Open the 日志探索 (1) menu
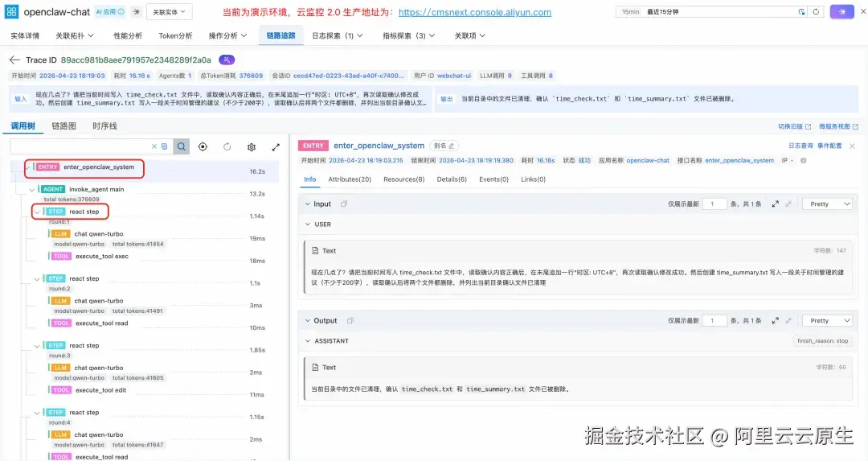Image resolution: width=868 pixels, height=461 pixels. (337, 35)
